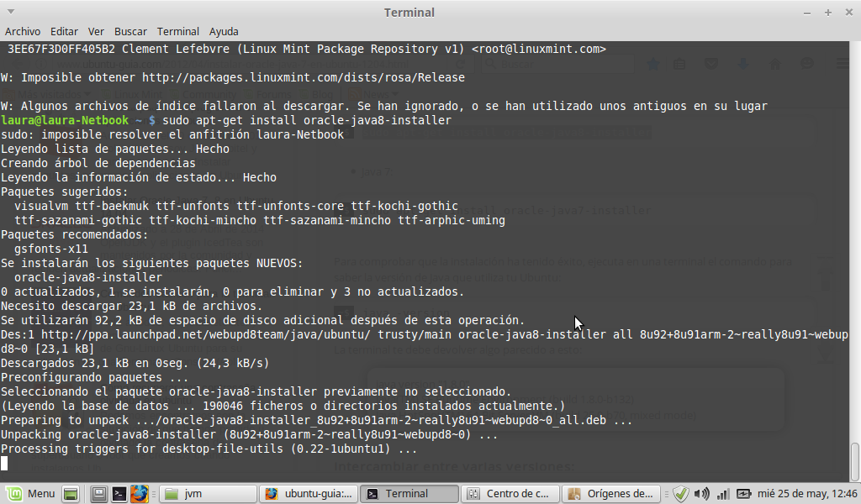The height and width of the screenshot is (504, 861).
Task: Open the update manager shield icon
Action: 681,494
